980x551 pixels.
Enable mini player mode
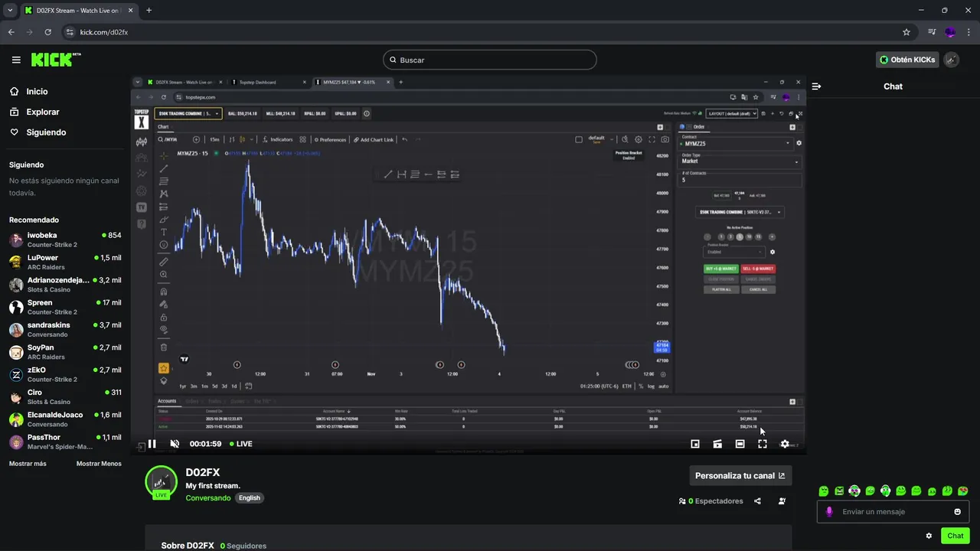(695, 444)
